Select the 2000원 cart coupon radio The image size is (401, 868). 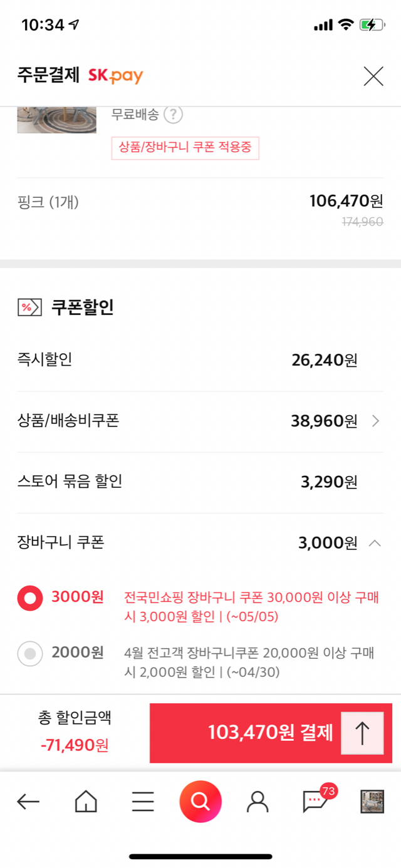[x=30, y=654]
